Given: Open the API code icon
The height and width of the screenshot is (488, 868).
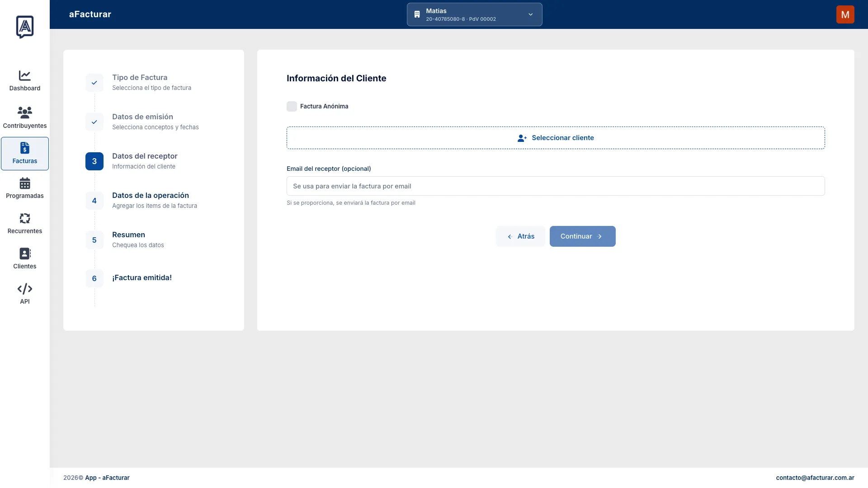Looking at the screenshot, I should 25,289.
